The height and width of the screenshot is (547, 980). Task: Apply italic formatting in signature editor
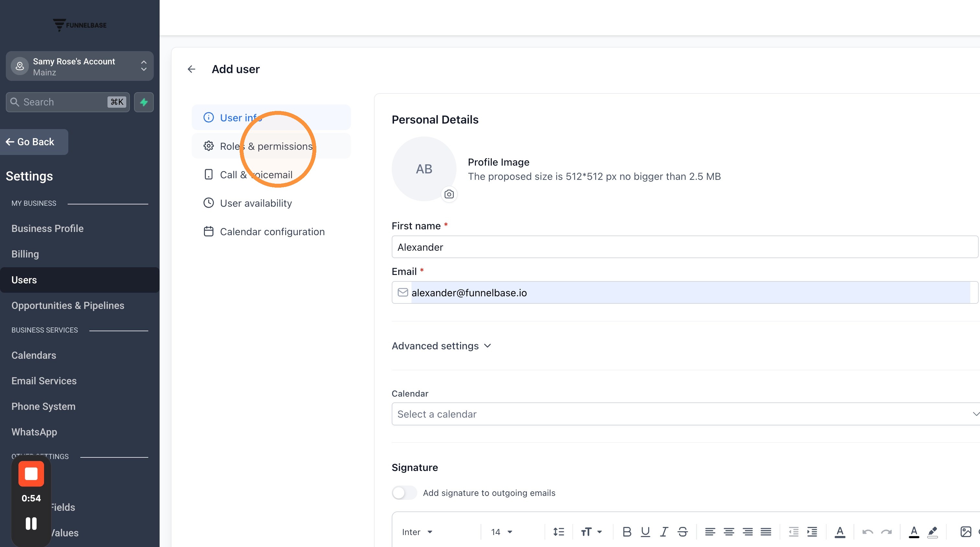664,532
